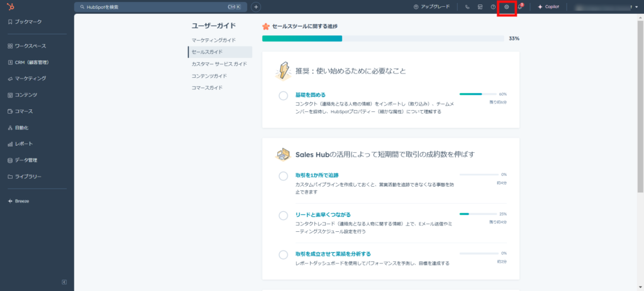Screen dimensions: 644x291
Task: Open ライブラリー in the sidebar
Action: pyautogui.click(x=25, y=177)
